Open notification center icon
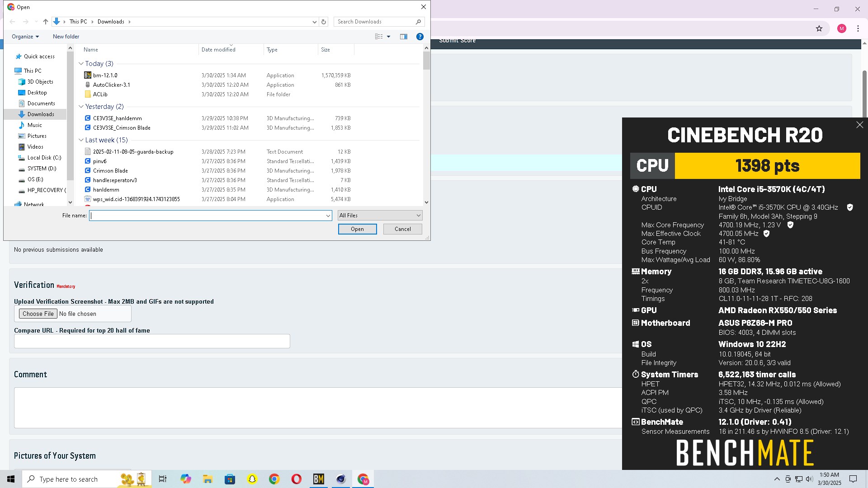The height and width of the screenshot is (488, 868). click(x=853, y=479)
